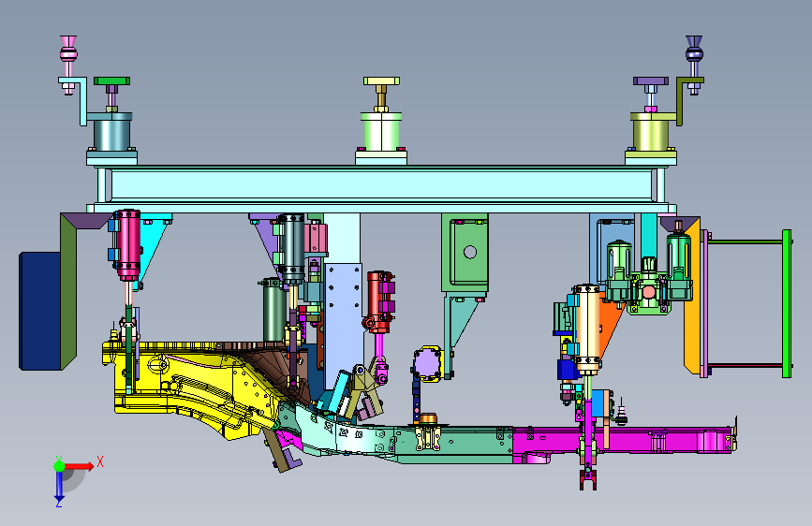812x526 pixels.
Task: Select the green cap on left top cylinder
Action: [111, 81]
